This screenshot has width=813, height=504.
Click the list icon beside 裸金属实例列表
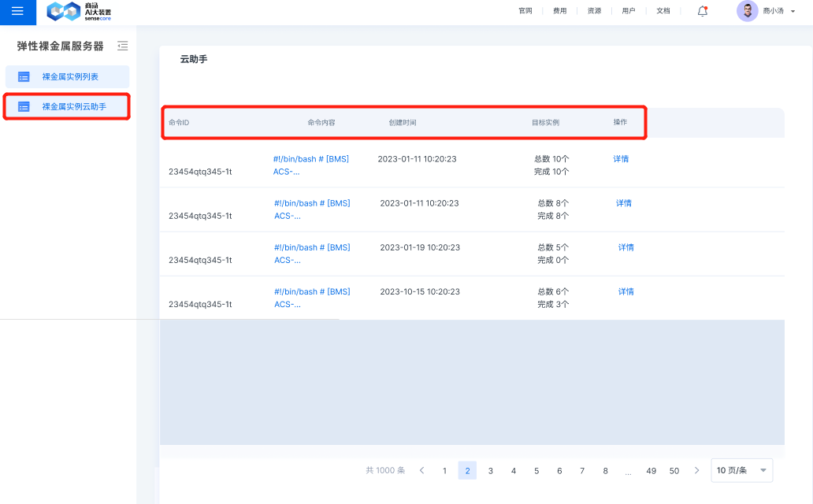24,77
